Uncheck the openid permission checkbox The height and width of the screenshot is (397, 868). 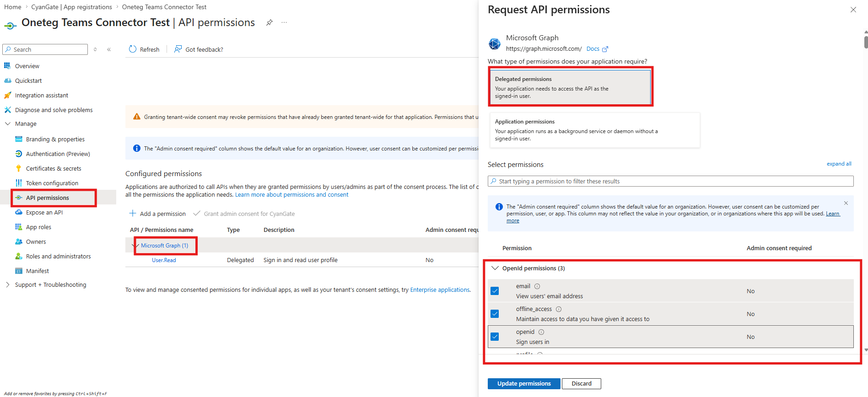(495, 337)
